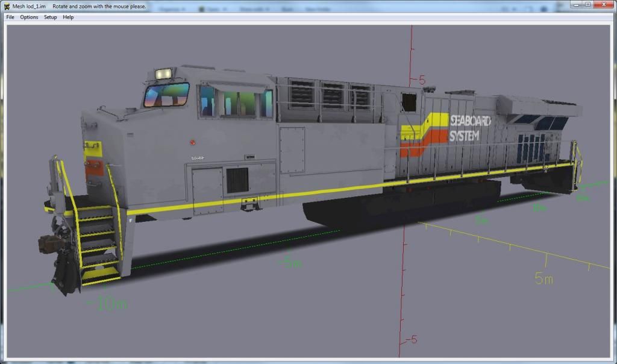Click the red -5 label on vertical axis
Viewport: 617px width, 364px height.
coord(411,339)
